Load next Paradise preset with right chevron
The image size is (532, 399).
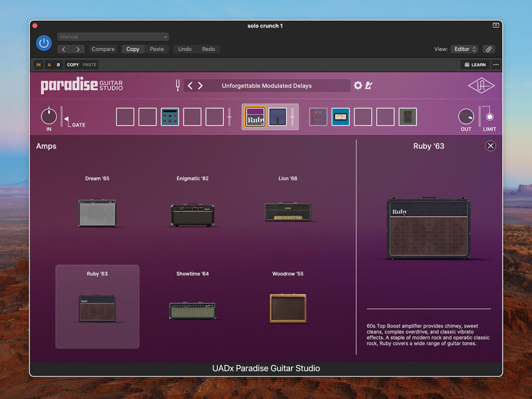tap(201, 86)
